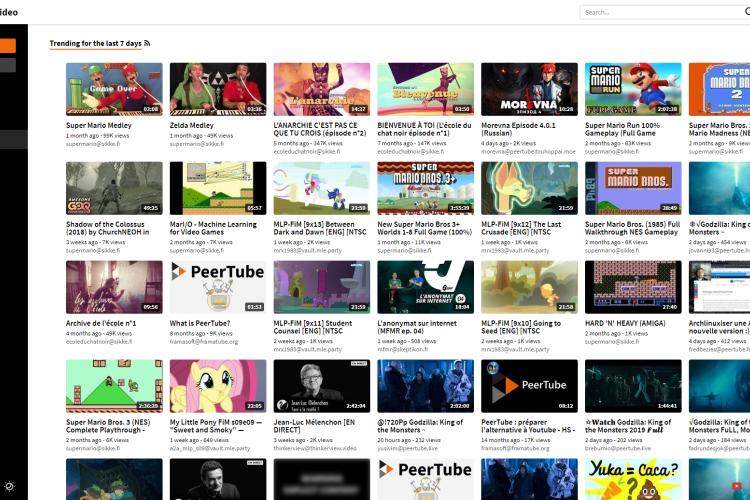Open New Super Mario Bros 3+ Worlds title

(x=425, y=228)
